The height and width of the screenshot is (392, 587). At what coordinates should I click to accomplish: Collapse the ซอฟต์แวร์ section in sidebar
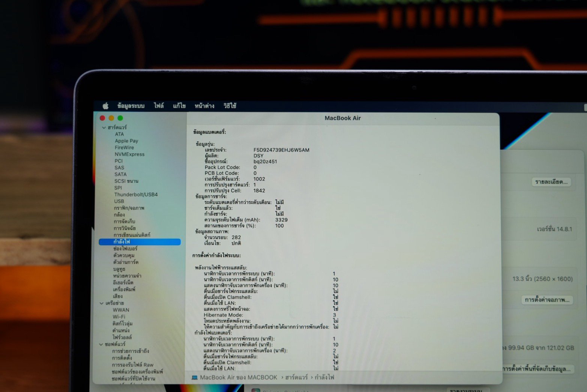coord(101,344)
